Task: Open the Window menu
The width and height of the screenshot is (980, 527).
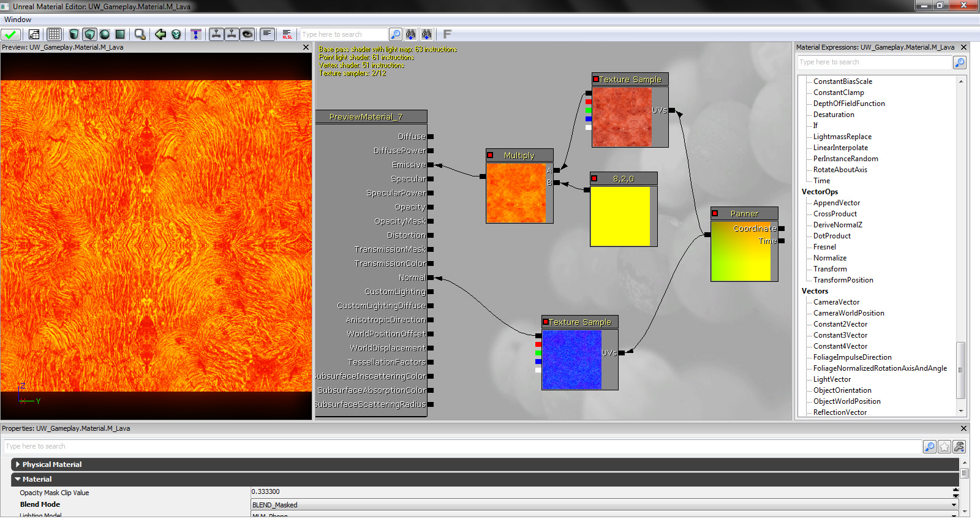Action: [18, 20]
